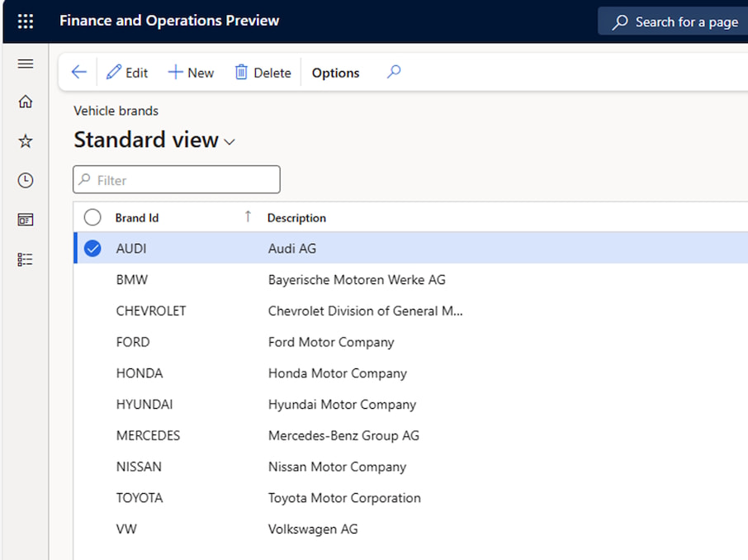Expand the hamburger navigation pane
Image resolution: width=748 pixels, height=560 pixels.
tap(26, 64)
